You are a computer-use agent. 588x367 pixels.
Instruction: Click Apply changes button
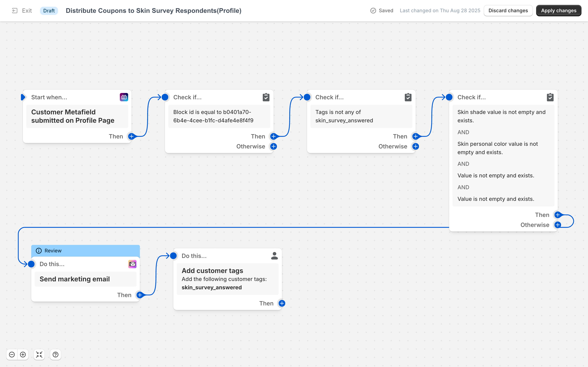click(558, 11)
